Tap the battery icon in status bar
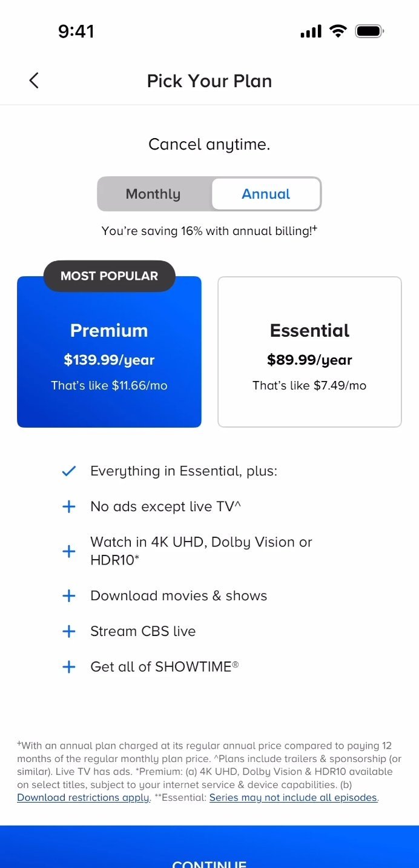 [369, 31]
